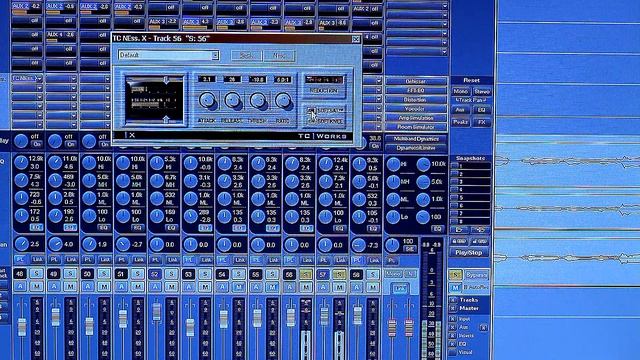Turn the 10.0k EQ frequency knob in the master section
The image size is (640, 360).
click(423, 164)
